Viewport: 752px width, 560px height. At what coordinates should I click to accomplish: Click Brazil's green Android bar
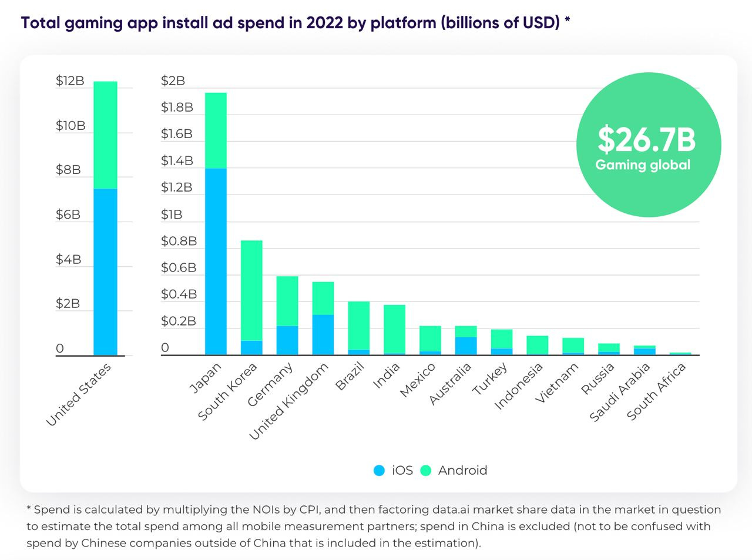coord(359,326)
